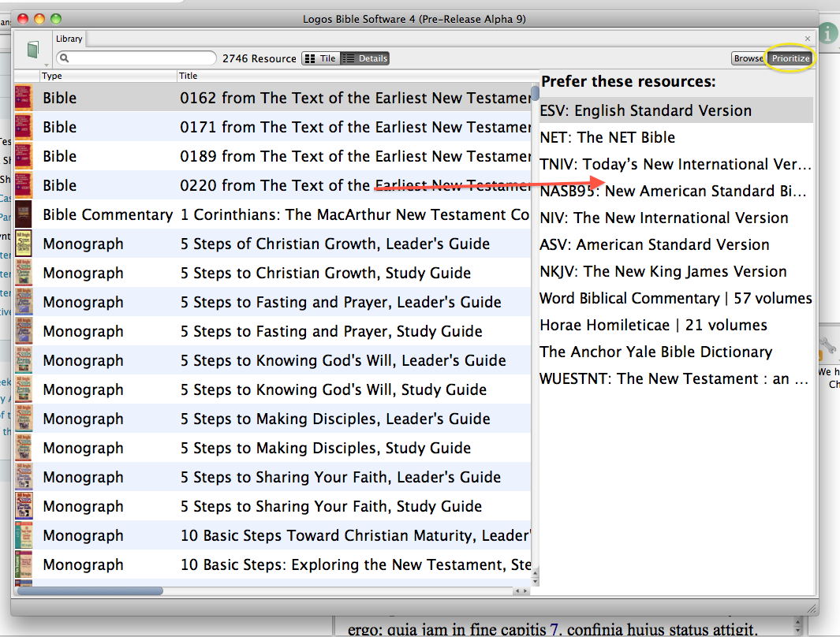Click the library search field

[x=136, y=58]
